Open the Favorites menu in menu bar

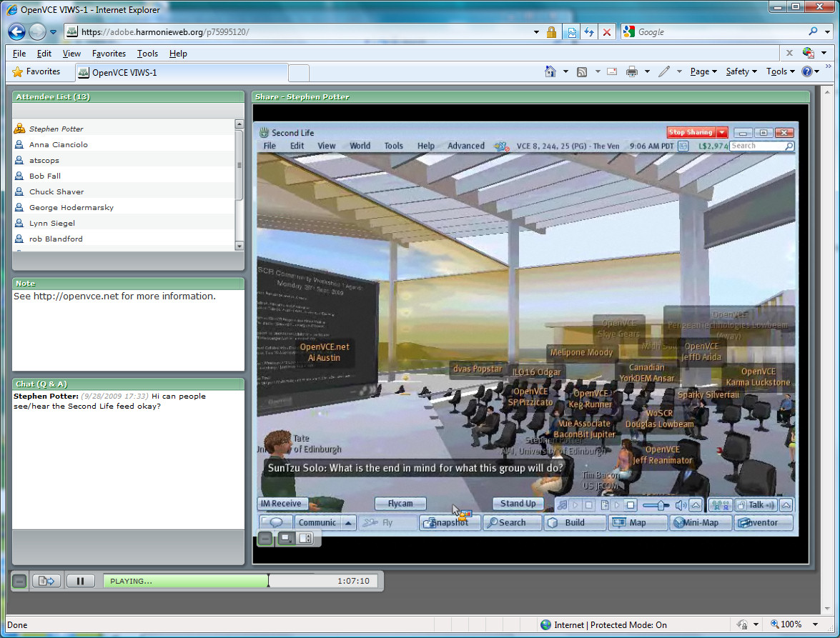[x=109, y=53]
